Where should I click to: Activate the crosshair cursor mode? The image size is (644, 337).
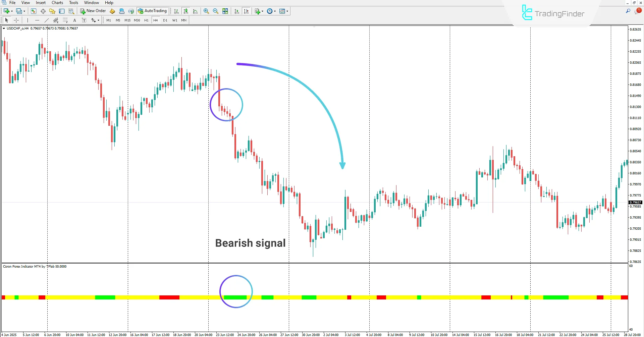(16, 20)
